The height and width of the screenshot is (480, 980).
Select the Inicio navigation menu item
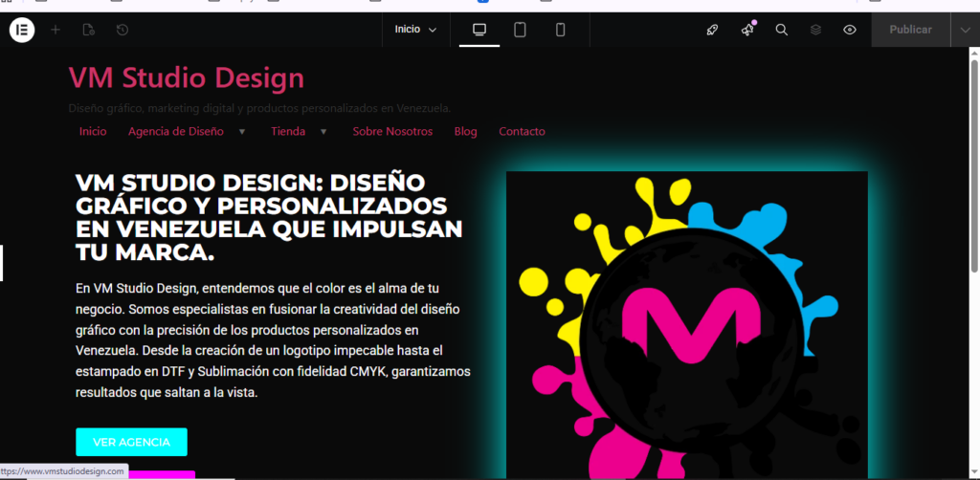[93, 132]
